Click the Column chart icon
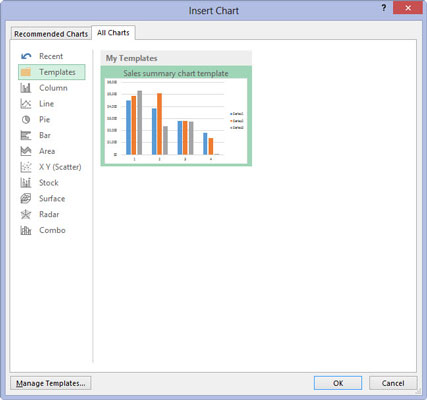Viewport: 427px width, 400px height. point(26,88)
